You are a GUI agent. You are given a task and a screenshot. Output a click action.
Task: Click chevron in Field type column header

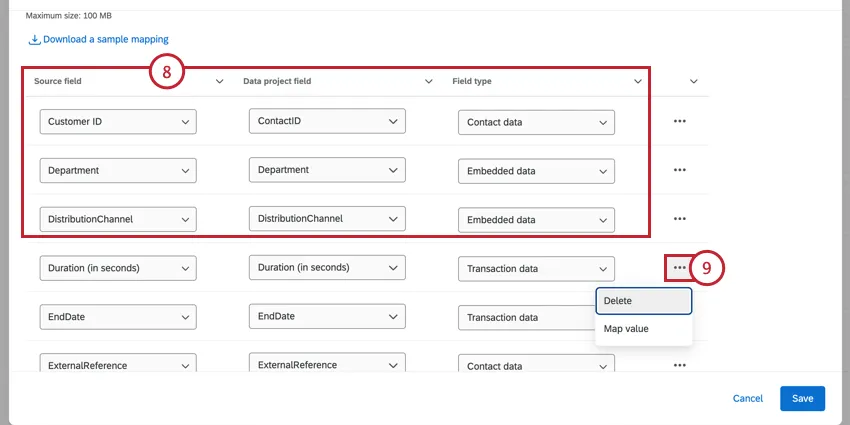[x=638, y=81]
